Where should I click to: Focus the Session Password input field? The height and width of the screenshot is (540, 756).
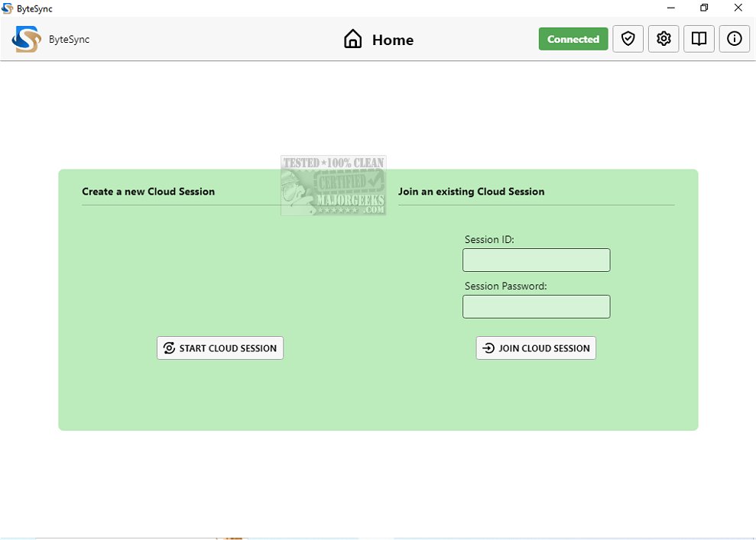536,307
